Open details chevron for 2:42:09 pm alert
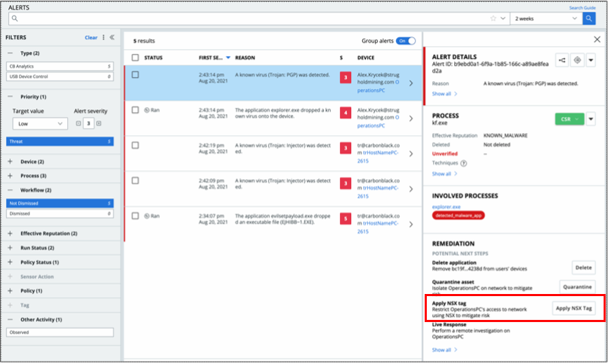 pyautogui.click(x=411, y=189)
